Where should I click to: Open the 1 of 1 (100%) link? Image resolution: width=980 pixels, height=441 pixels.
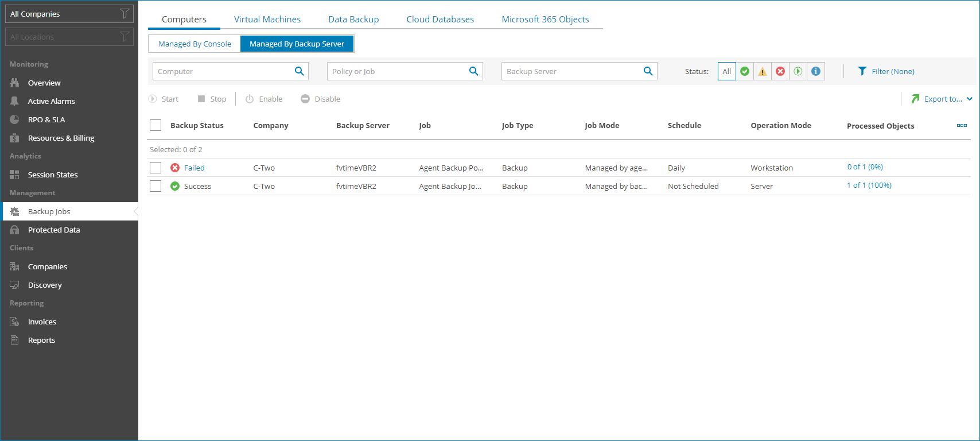click(869, 185)
